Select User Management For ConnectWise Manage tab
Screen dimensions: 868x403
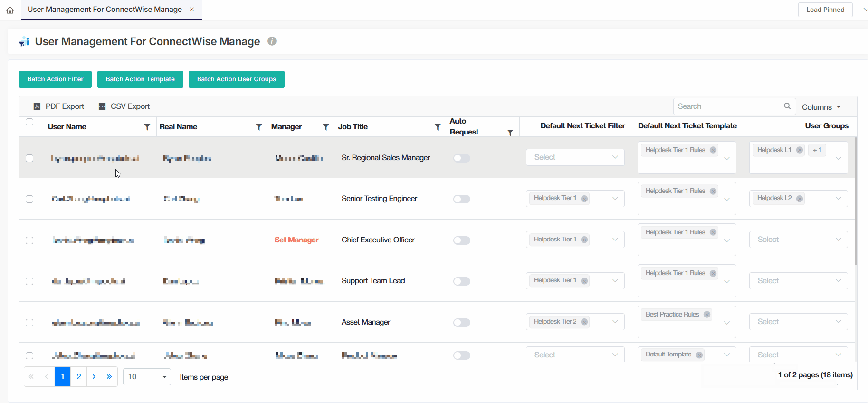coord(105,10)
